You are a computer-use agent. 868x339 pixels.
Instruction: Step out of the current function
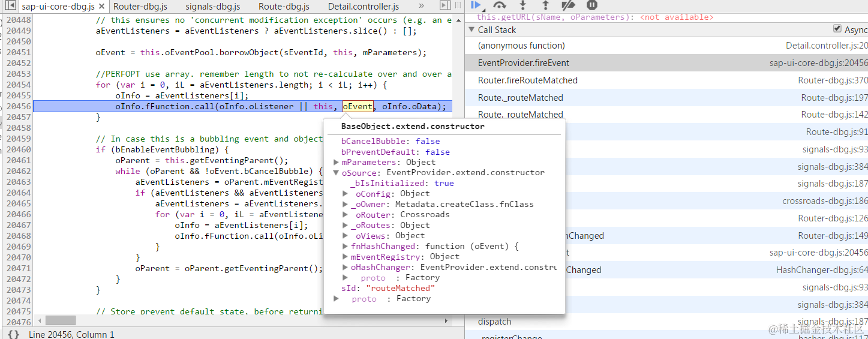tap(545, 5)
